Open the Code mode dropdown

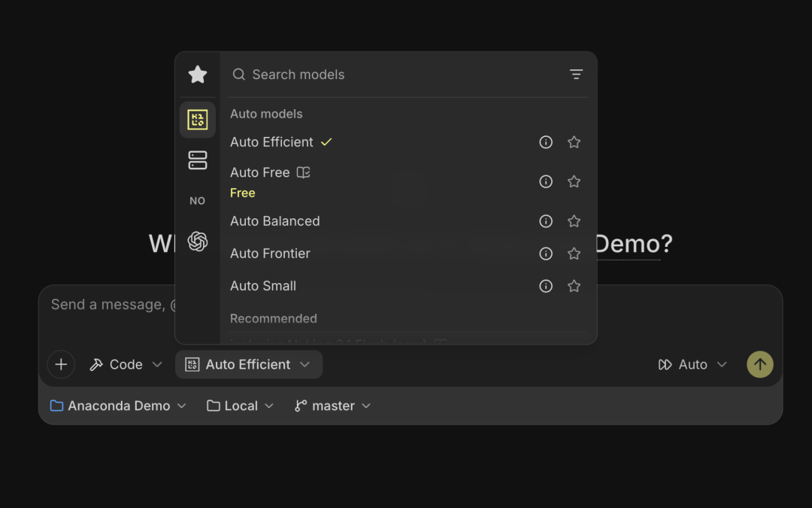126,364
